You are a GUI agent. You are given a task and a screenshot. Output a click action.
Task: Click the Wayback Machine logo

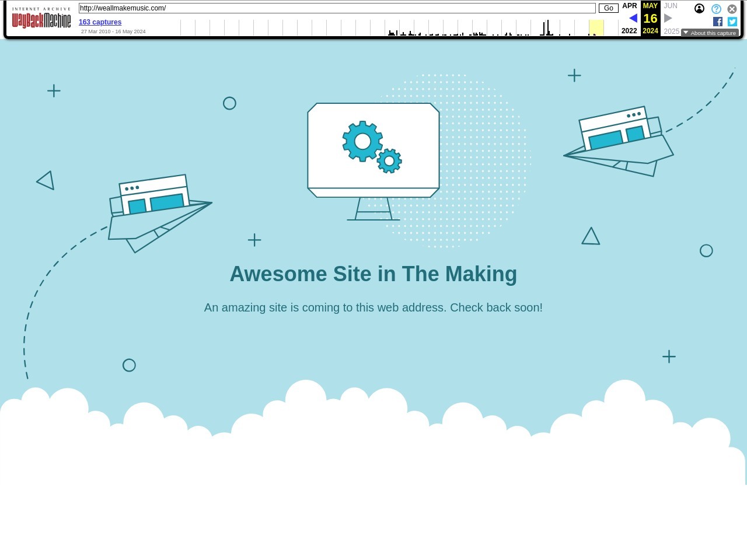[41, 20]
